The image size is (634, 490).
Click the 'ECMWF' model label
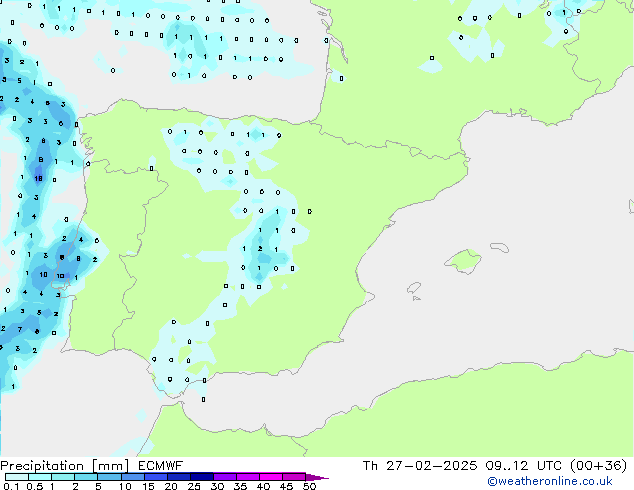pyautogui.click(x=161, y=466)
